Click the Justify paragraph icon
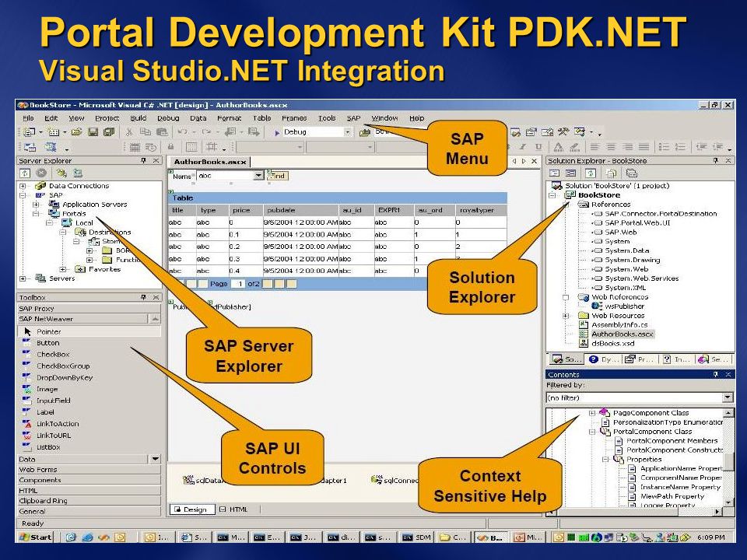This screenshot has width=747, height=560. click(x=644, y=147)
